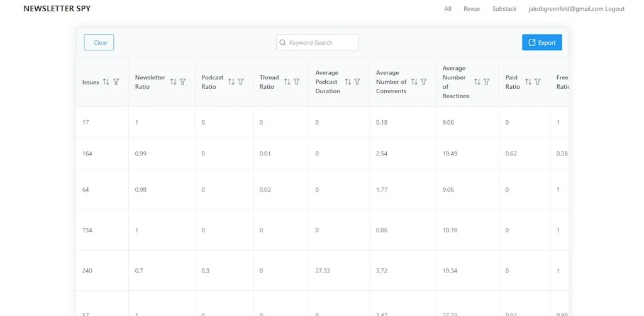
Task: Sort by Newsletter Ratio column
Action: point(173,82)
